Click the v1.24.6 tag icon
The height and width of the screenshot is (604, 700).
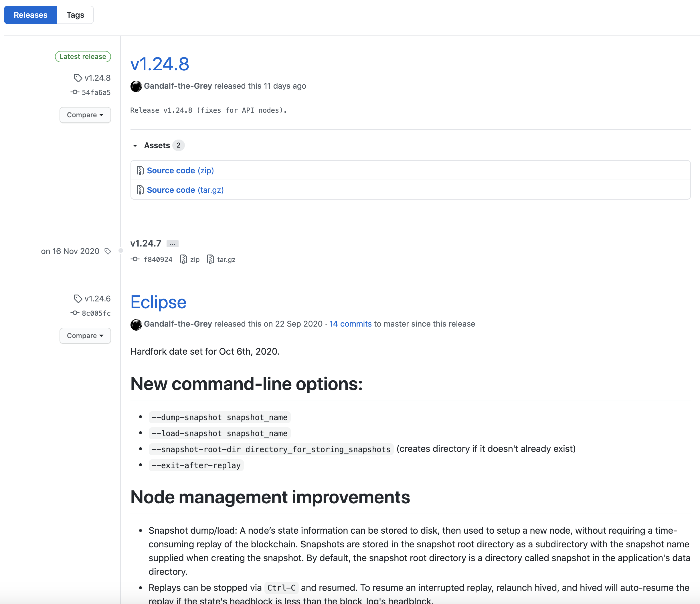point(78,299)
